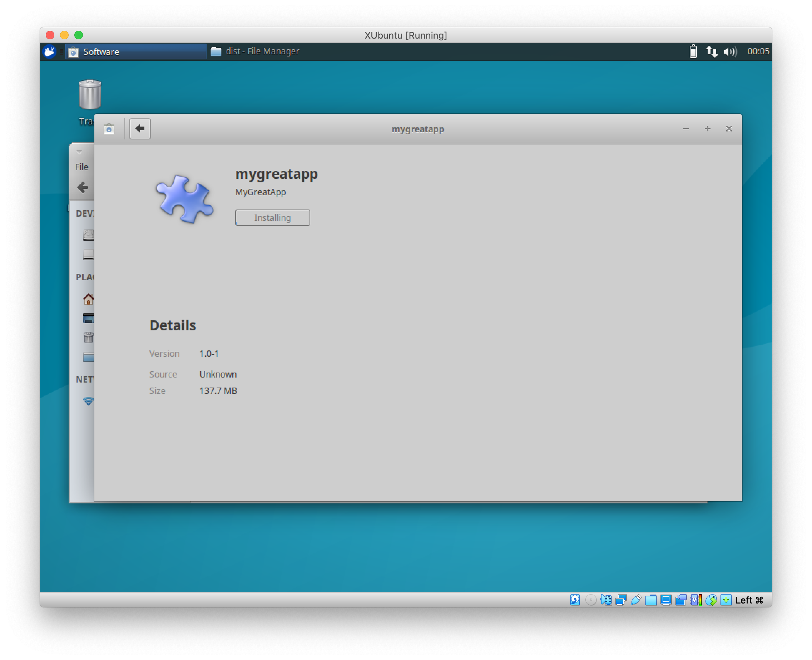
Task: Open the Trash on the desktop
Action: coord(90,95)
